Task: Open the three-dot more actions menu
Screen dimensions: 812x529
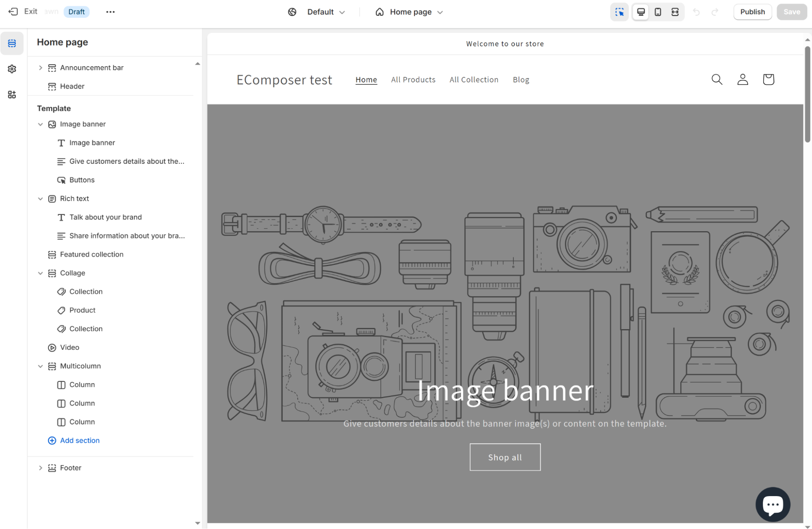Action: [110, 12]
